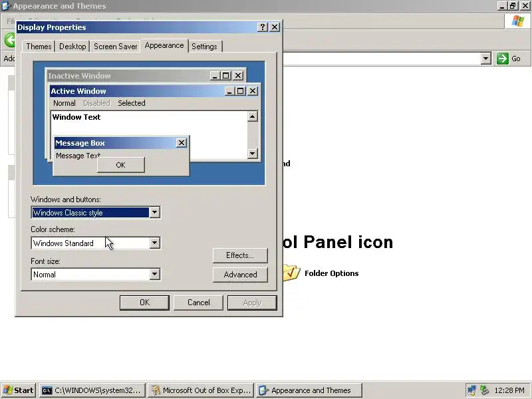Cancel the Display Properties dialog
The height and width of the screenshot is (399, 532).
click(198, 303)
